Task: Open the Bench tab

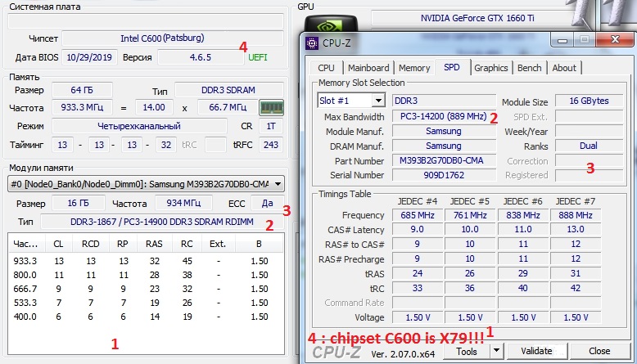Action: [x=530, y=68]
